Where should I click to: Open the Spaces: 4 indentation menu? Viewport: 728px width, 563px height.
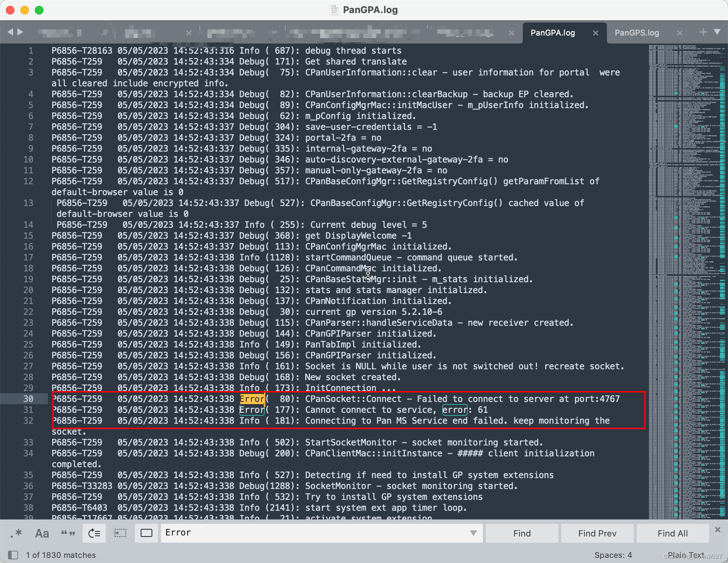coord(613,555)
